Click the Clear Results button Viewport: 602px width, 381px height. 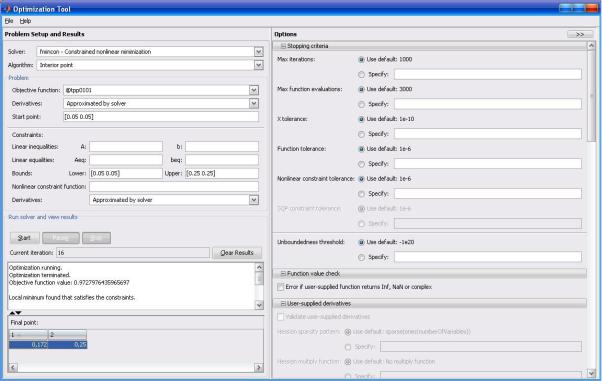click(237, 253)
